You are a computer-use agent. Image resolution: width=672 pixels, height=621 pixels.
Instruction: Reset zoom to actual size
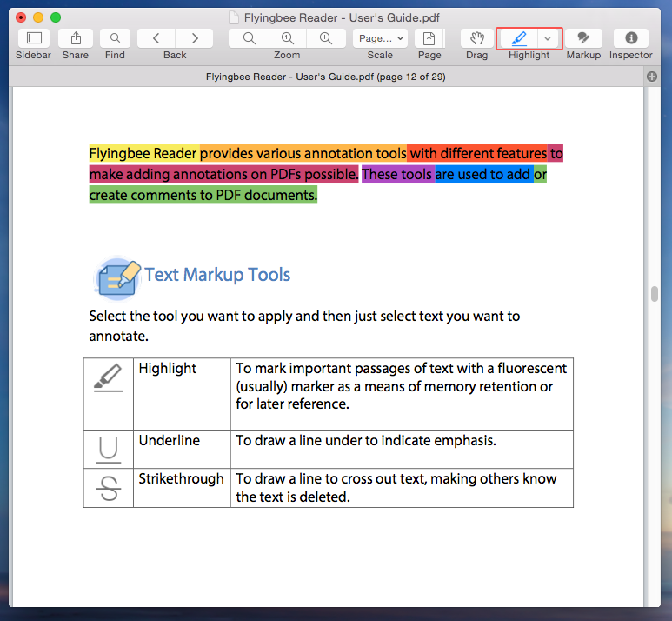pos(287,38)
